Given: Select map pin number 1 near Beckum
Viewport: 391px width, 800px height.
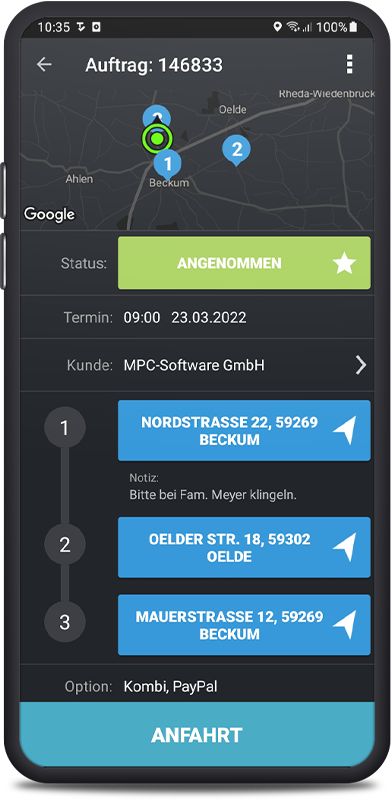Looking at the screenshot, I should (x=167, y=164).
